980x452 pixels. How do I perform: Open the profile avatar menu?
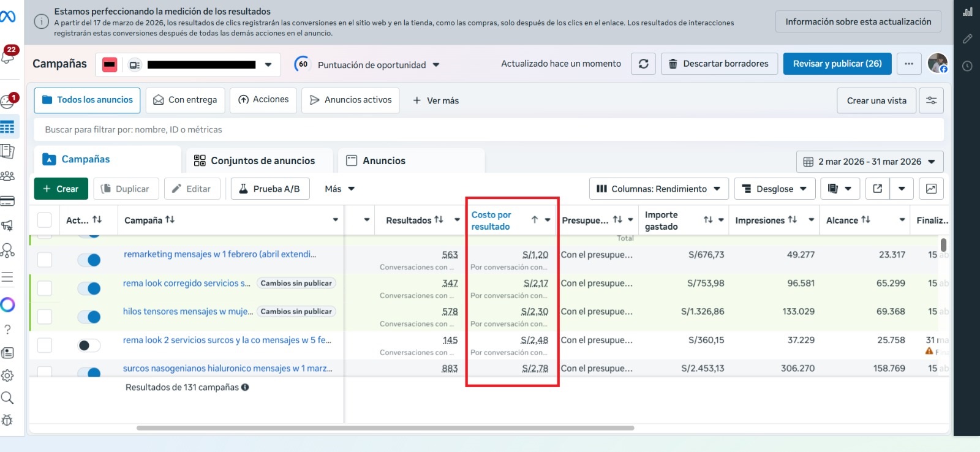tap(937, 63)
